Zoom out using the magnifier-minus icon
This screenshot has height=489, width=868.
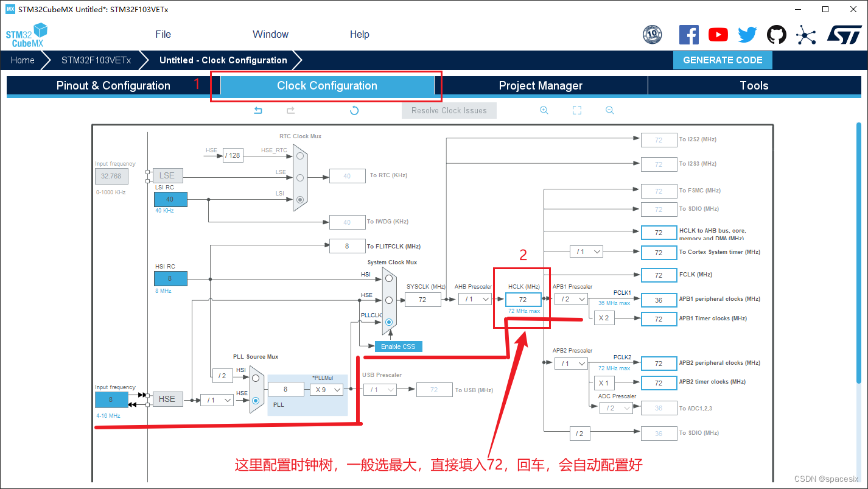(609, 110)
